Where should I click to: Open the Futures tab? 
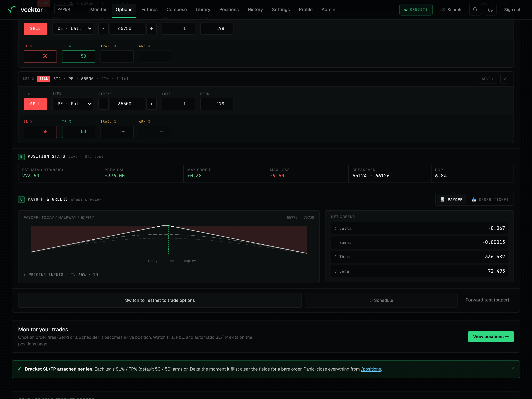coord(149,10)
